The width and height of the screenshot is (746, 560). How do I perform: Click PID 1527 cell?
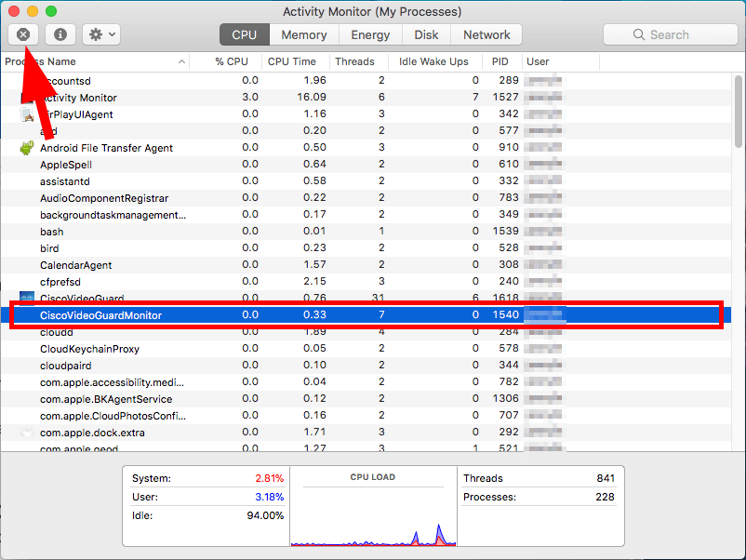(x=505, y=97)
